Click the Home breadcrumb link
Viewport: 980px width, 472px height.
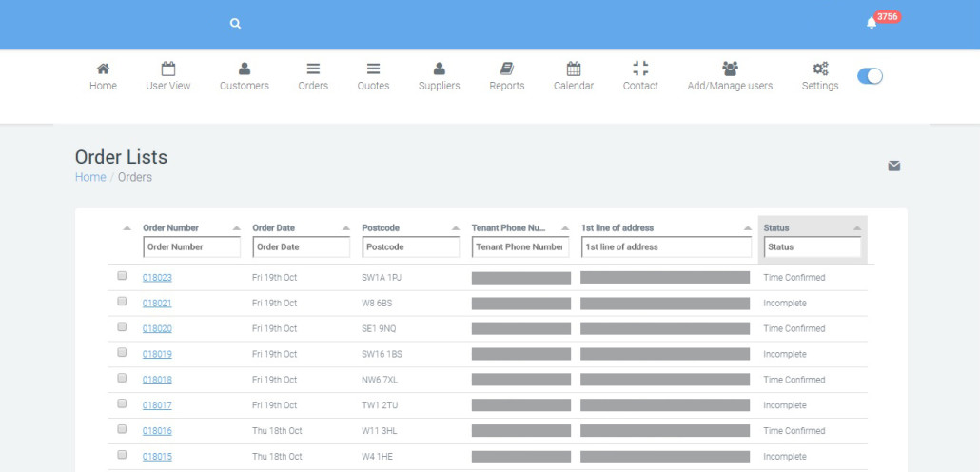tap(90, 177)
